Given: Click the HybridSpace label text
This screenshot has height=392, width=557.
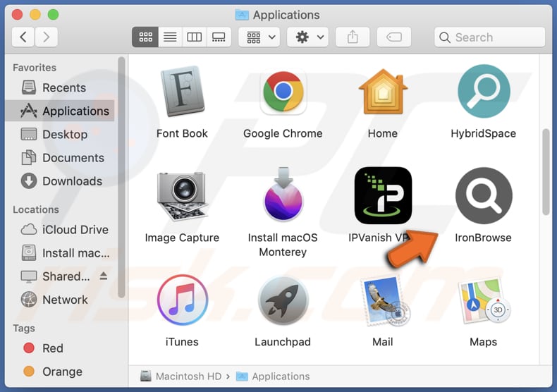Looking at the screenshot, I should (484, 133).
